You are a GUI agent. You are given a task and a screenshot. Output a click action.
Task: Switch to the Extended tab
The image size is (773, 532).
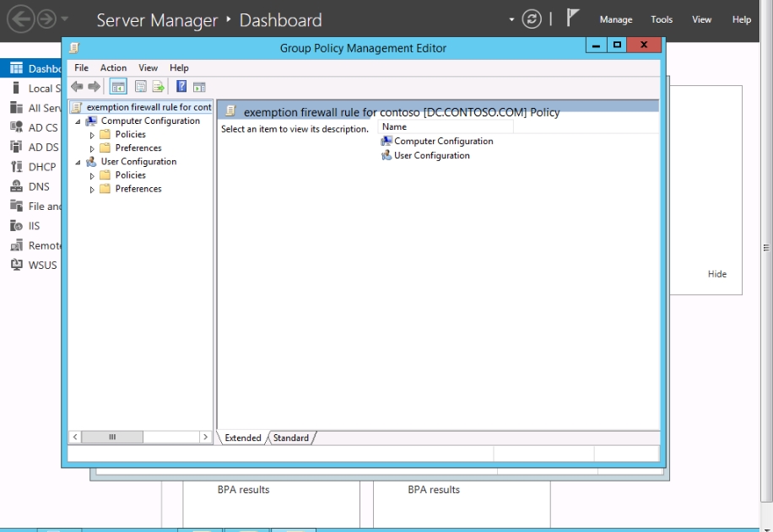243,438
